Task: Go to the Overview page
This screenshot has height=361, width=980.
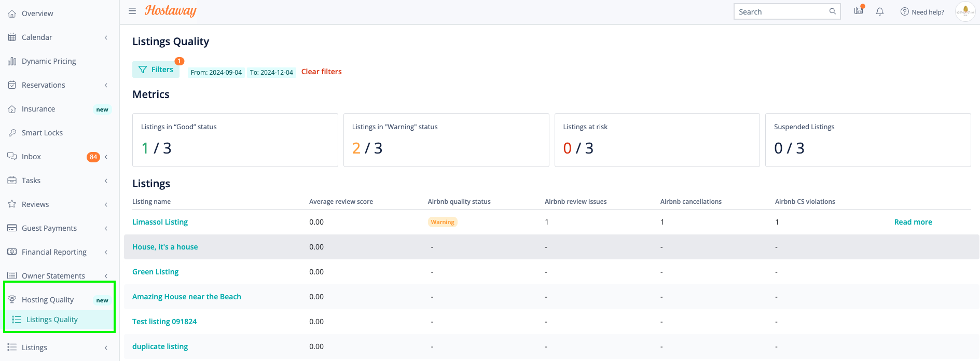Action: (x=37, y=13)
